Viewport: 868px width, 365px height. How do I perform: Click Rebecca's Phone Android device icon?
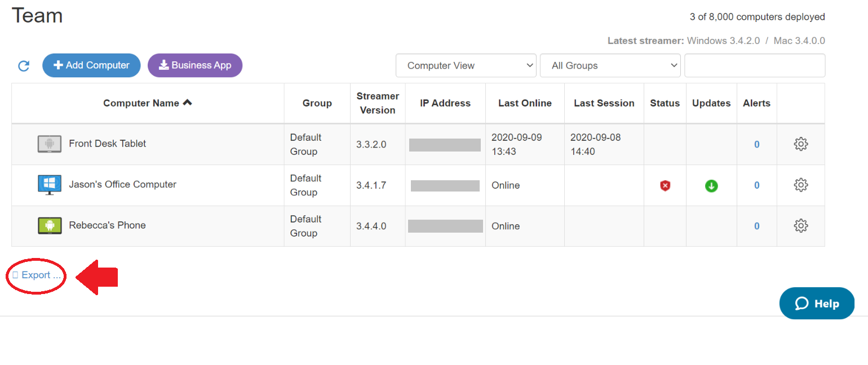click(50, 226)
